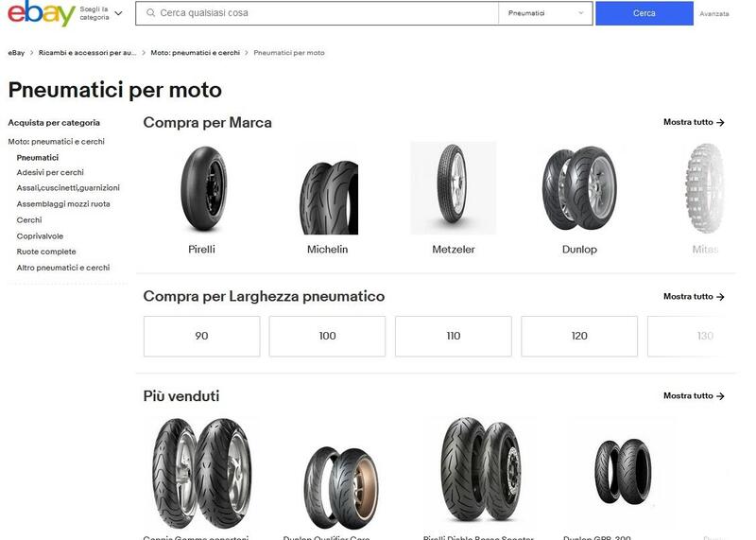Show all brands via 'Mostra tutto'
756x540 pixels.
point(694,122)
